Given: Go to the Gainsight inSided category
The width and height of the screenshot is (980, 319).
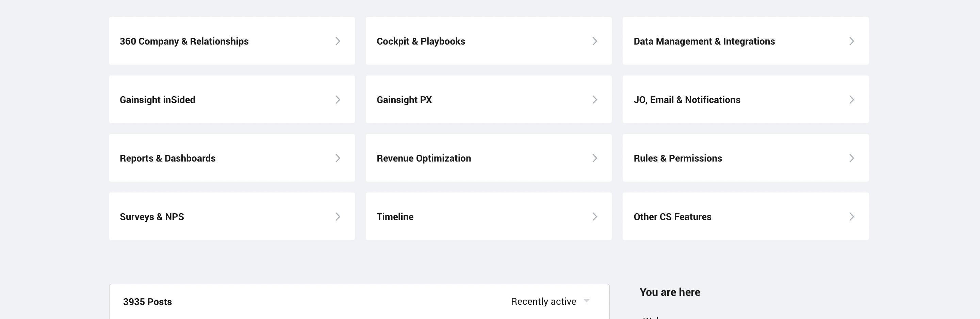Looking at the screenshot, I should 232,99.
